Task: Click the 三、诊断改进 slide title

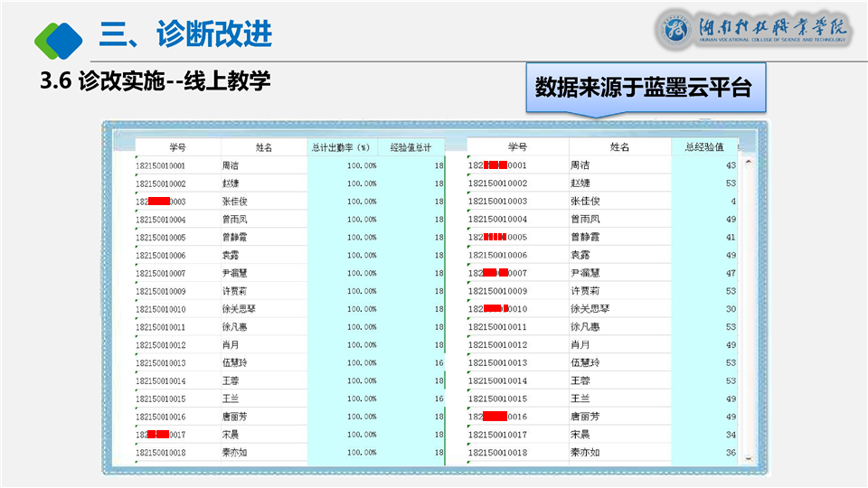Action: (185, 34)
